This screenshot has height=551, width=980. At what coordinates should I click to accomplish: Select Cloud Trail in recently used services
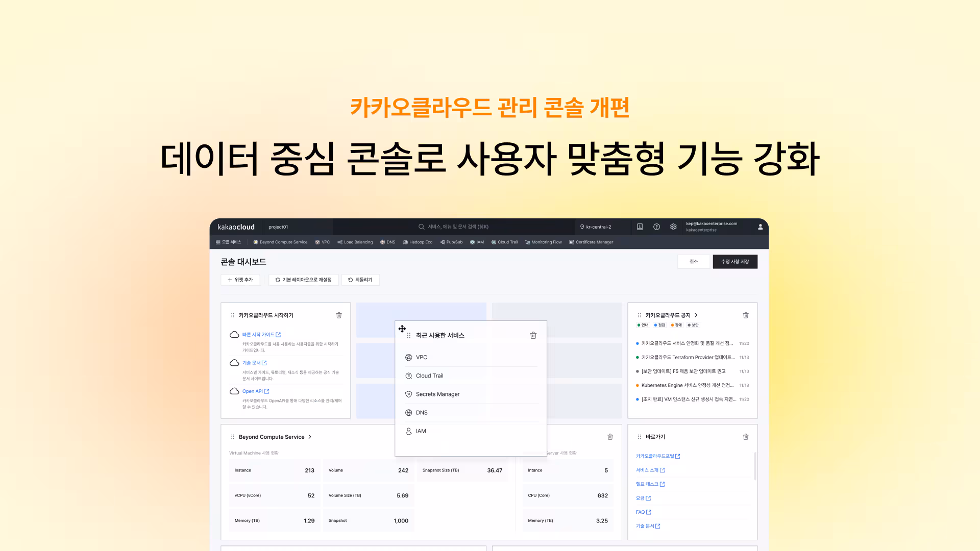[x=471, y=375]
